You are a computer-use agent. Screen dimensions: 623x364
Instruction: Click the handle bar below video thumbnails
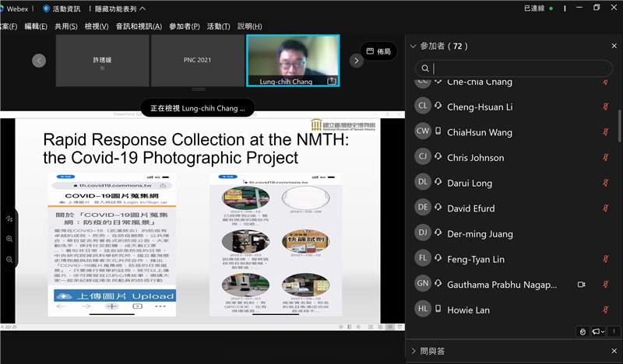click(199, 89)
